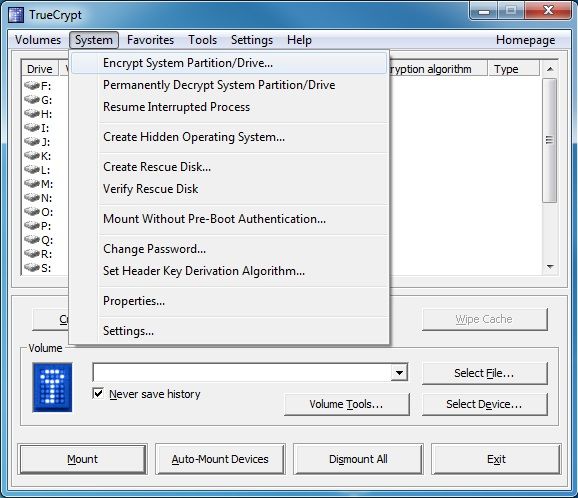The width and height of the screenshot is (578, 498).
Task: Select the F: drive icon
Action: [x=32, y=86]
